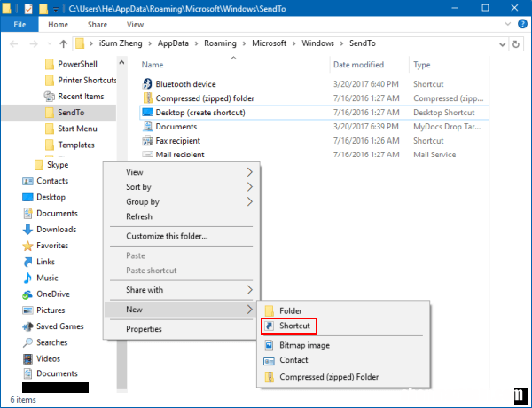Expand the Sort by submenu
Image resolution: width=532 pixels, height=408 pixels.
(x=250, y=186)
